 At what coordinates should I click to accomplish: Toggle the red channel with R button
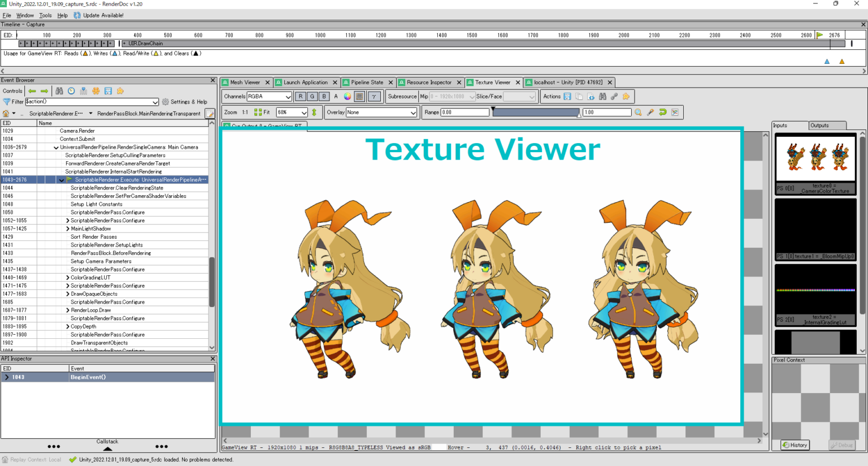pyautogui.click(x=300, y=96)
